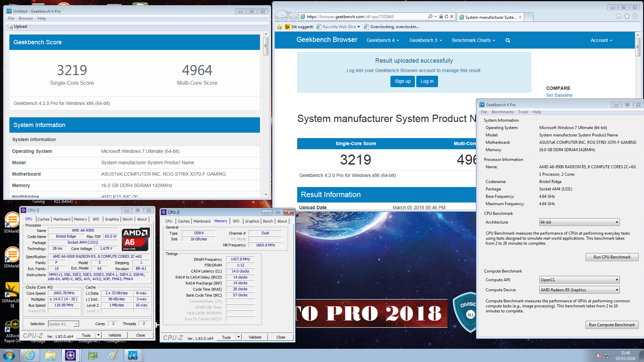Switch to Mainboard tab in left CPU-Z

[62, 219]
